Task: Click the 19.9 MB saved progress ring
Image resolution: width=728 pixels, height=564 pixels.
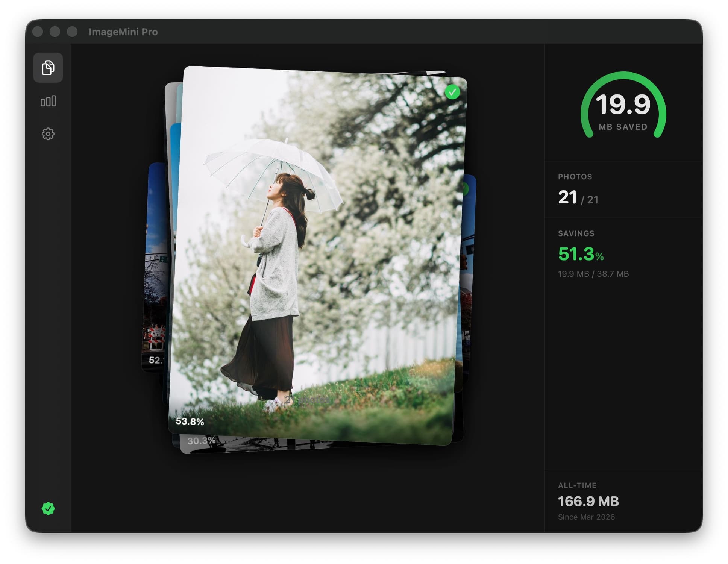Action: point(623,112)
